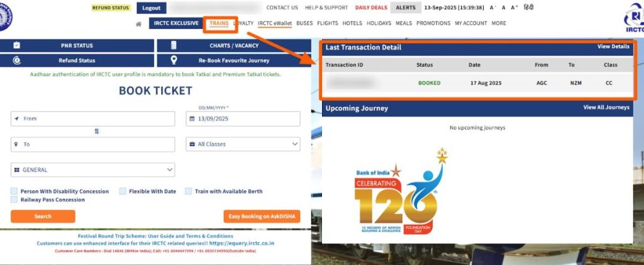The image size is (644, 265).
Task: Open the TRAINS menu
Action: point(219,23)
